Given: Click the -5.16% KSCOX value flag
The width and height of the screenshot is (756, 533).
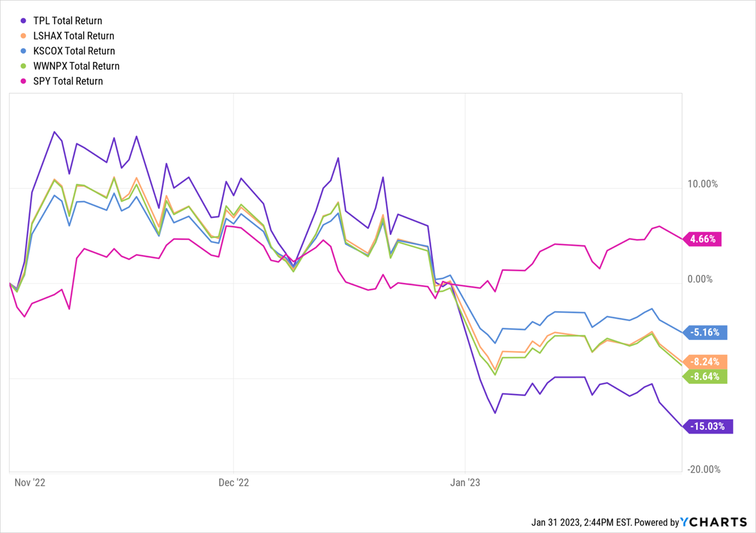Looking at the screenshot, I should [705, 333].
